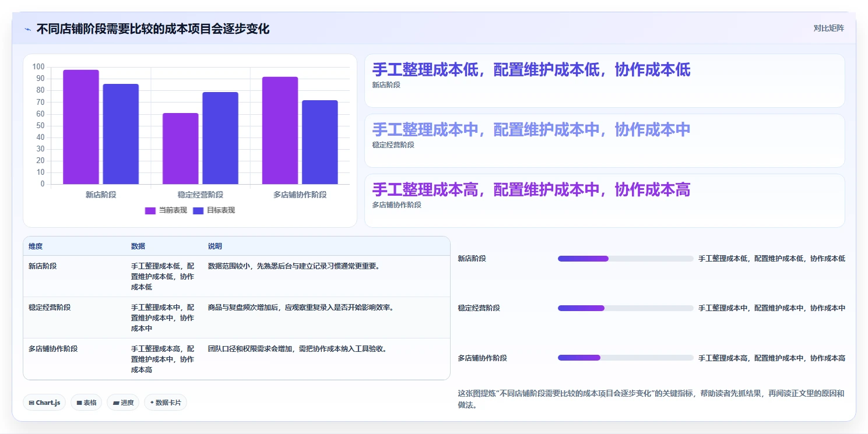The width and height of the screenshot is (868, 434).
Task: Open the card titled 手工整理成本中，配置维护成本中
Action: [x=605, y=141]
